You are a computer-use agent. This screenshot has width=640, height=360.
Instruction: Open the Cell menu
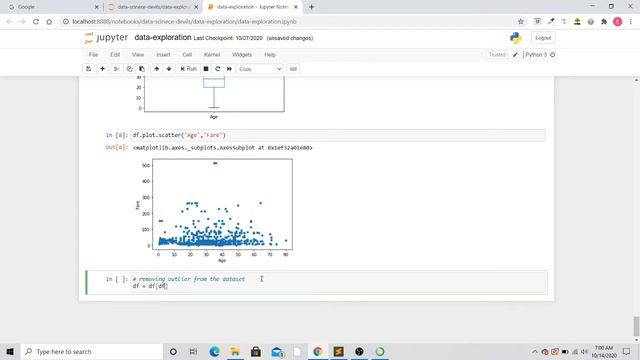[x=187, y=55]
